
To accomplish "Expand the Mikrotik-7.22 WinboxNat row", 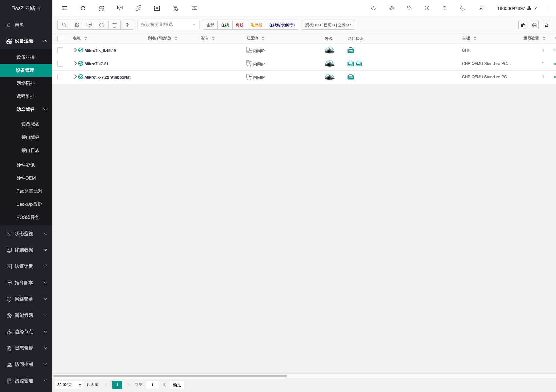I will click(75, 77).
